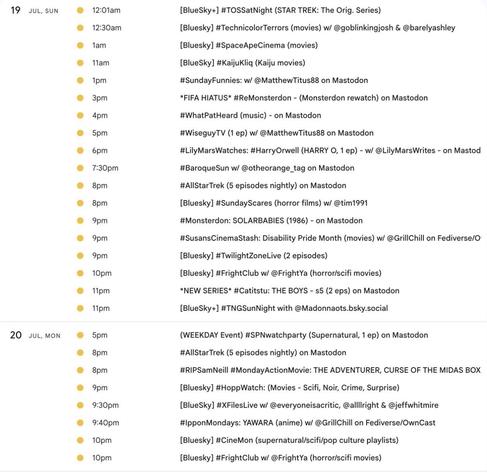Open the #Catitstu THE BOYS event
This screenshot has width=487, height=473.
289,291
